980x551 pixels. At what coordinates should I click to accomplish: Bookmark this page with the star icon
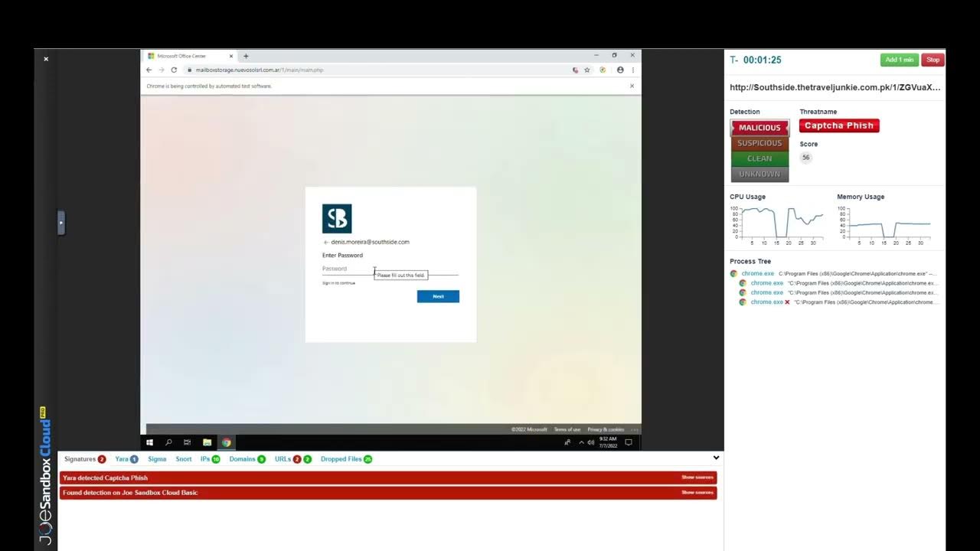(x=587, y=70)
